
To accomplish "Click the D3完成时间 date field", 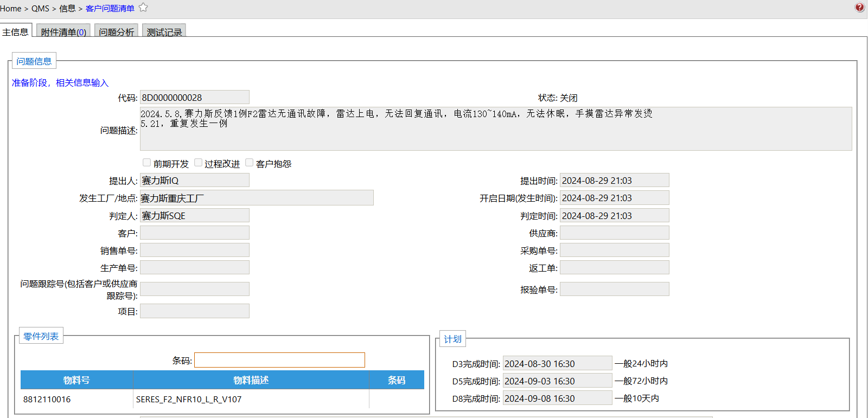I will point(557,364).
